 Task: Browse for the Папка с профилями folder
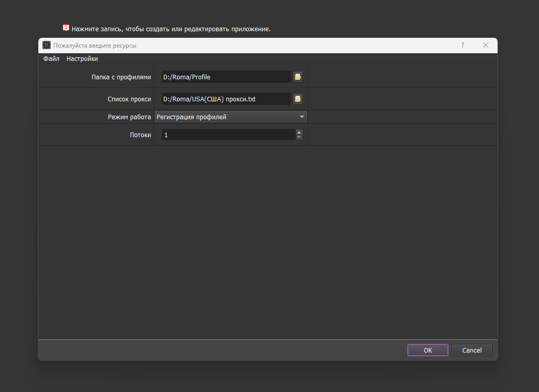tap(298, 77)
